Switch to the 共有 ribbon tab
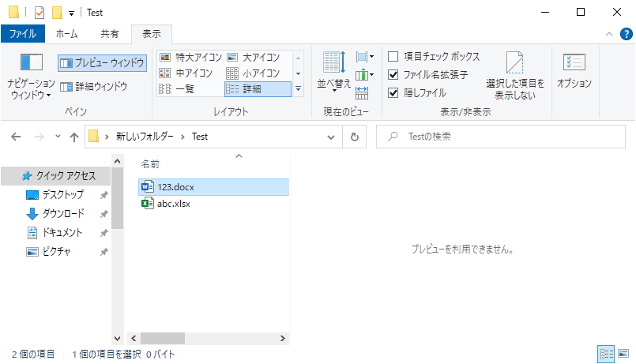Image resolution: width=636 pixels, height=364 pixels. tap(110, 34)
